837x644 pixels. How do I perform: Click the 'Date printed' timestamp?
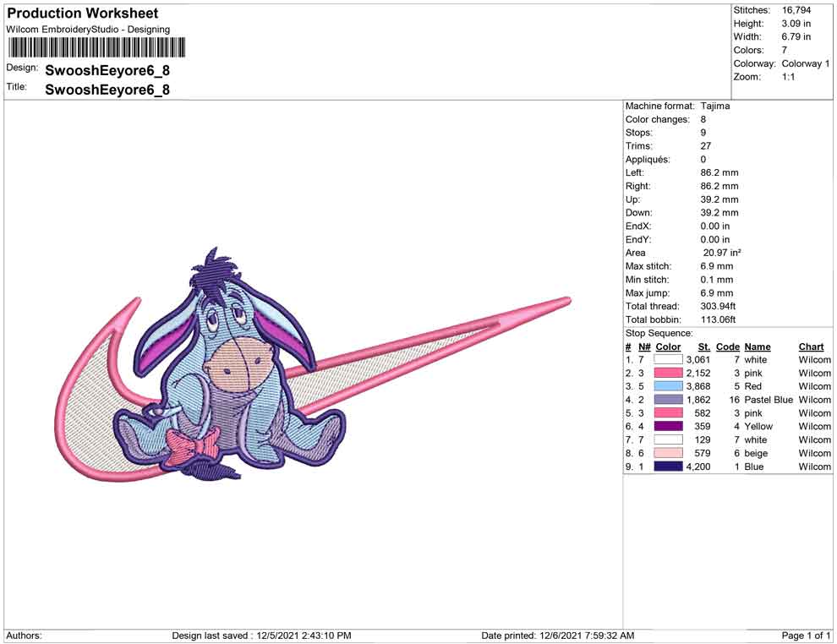tap(558, 636)
